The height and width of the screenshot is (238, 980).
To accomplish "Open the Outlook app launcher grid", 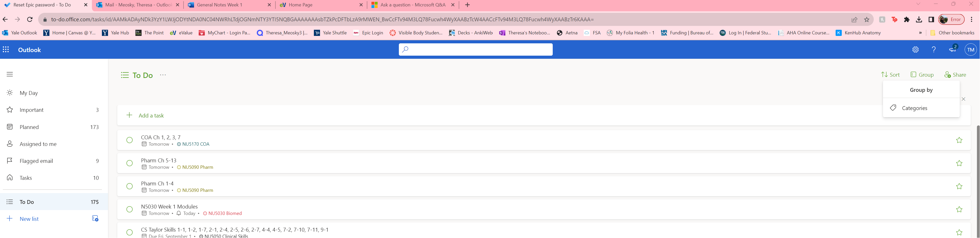I will click(6, 49).
